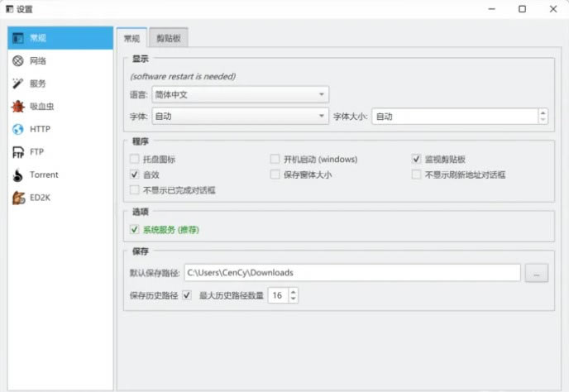
Task: Switch to the 剪贴板 tab
Action: [x=169, y=38]
